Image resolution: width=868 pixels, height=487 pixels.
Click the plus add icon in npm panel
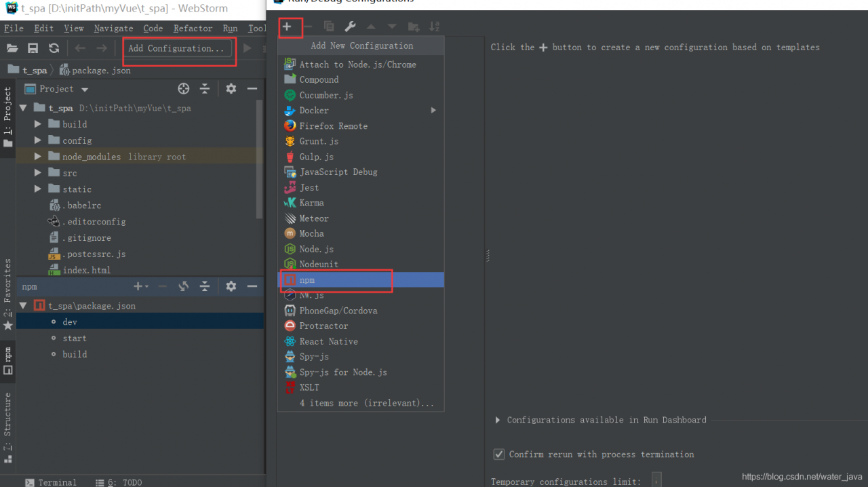[x=140, y=286]
